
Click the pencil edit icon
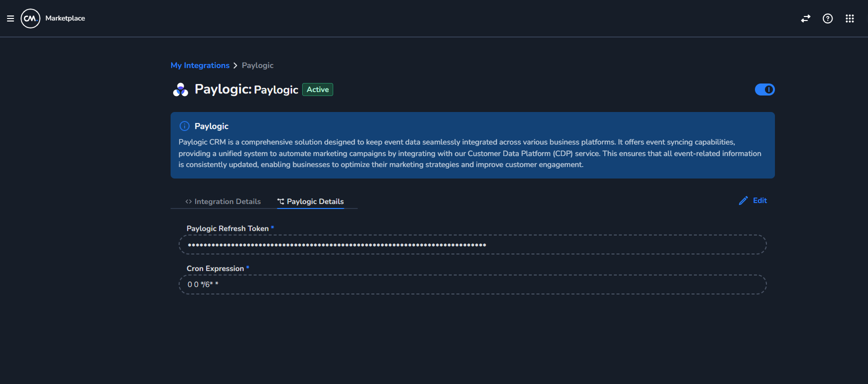coord(743,200)
